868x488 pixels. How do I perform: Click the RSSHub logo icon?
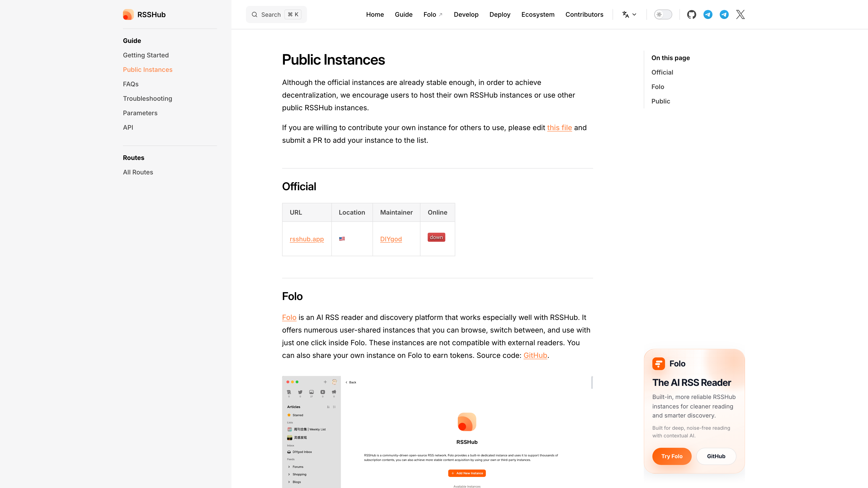(x=128, y=14)
